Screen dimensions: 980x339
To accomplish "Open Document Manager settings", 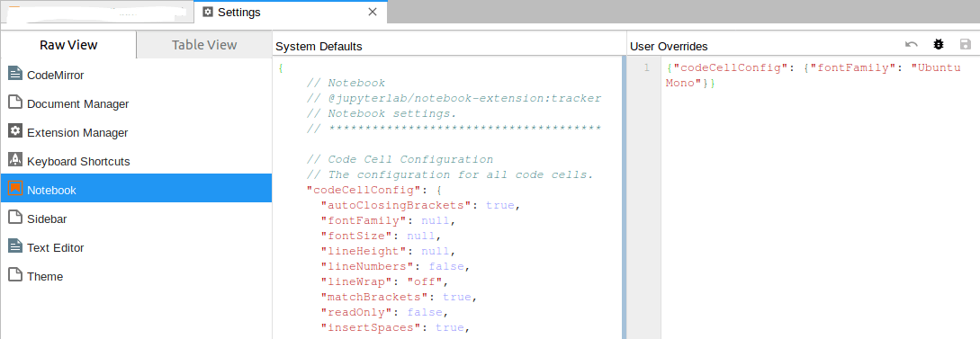I will tap(136, 103).
